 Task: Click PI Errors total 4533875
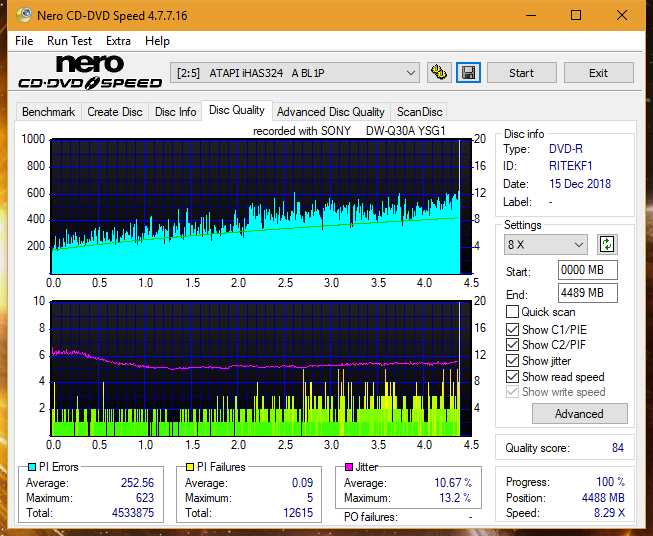[133, 513]
